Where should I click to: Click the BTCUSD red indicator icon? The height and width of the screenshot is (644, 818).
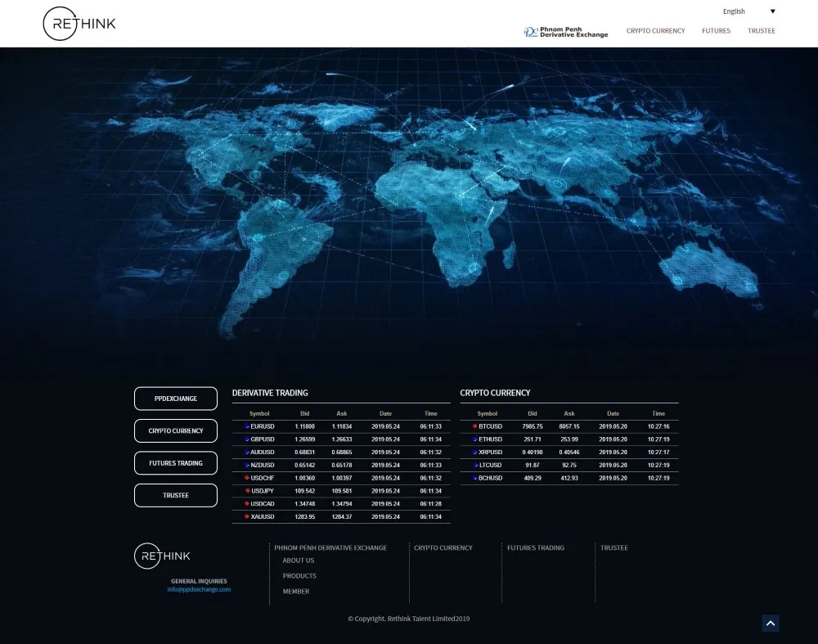(474, 426)
